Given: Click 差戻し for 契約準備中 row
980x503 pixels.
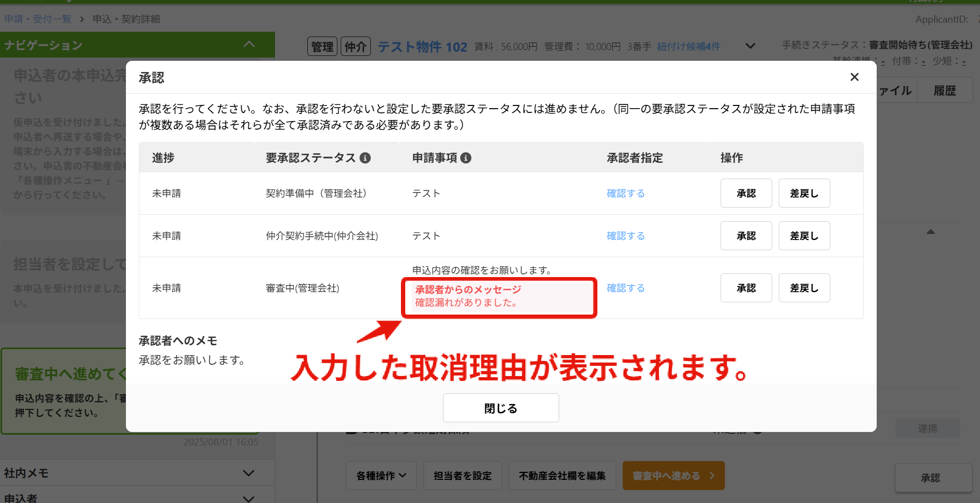Looking at the screenshot, I should 804,193.
